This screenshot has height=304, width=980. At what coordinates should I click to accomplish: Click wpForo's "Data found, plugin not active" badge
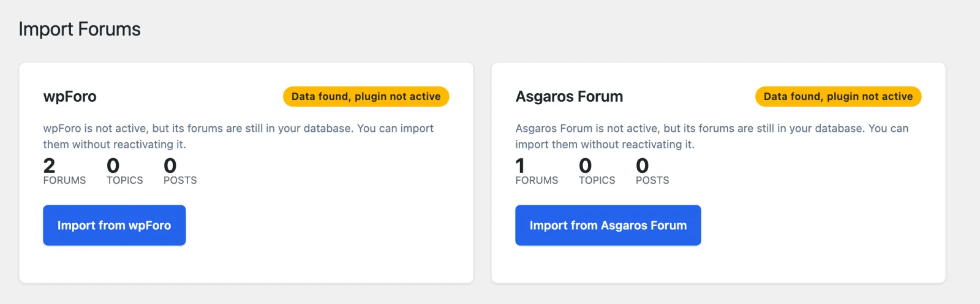[366, 97]
